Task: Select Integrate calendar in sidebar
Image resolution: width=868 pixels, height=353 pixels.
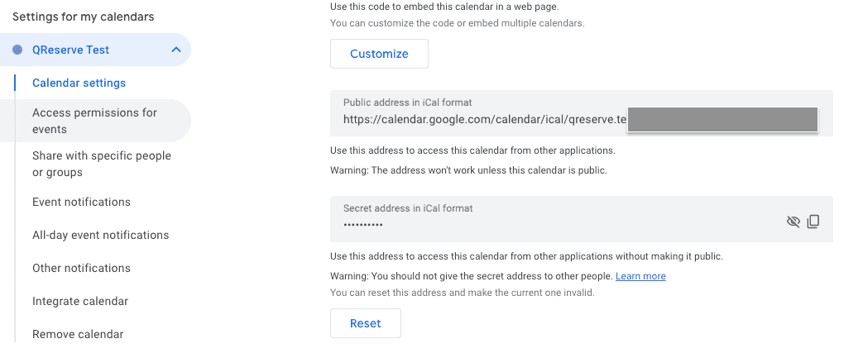Action: pyautogui.click(x=80, y=301)
